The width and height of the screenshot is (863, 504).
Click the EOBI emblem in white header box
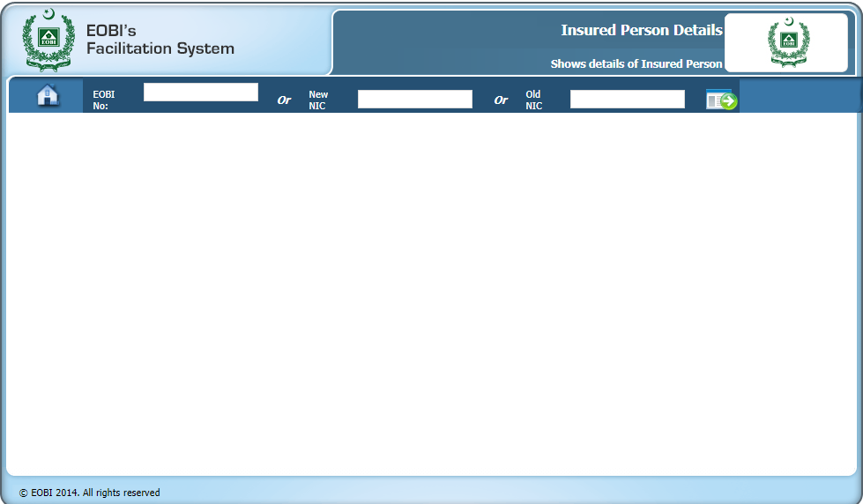[x=789, y=41]
